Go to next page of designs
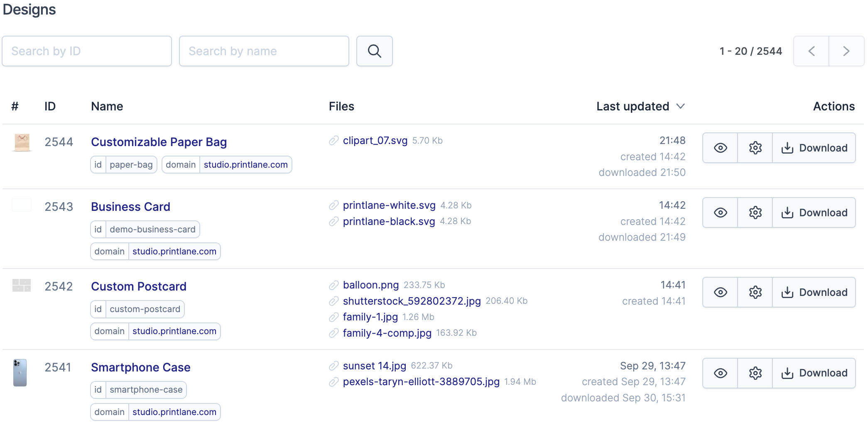The image size is (868, 430). [x=846, y=51]
